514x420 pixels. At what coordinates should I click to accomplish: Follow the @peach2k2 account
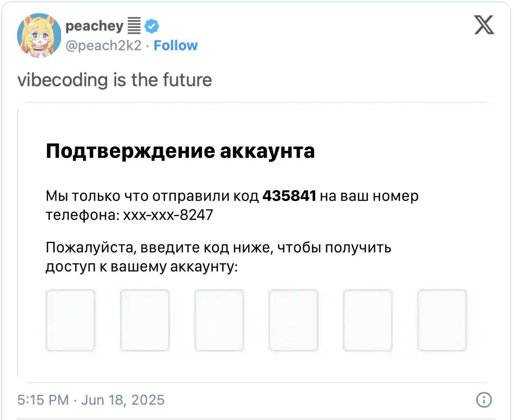[175, 45]
